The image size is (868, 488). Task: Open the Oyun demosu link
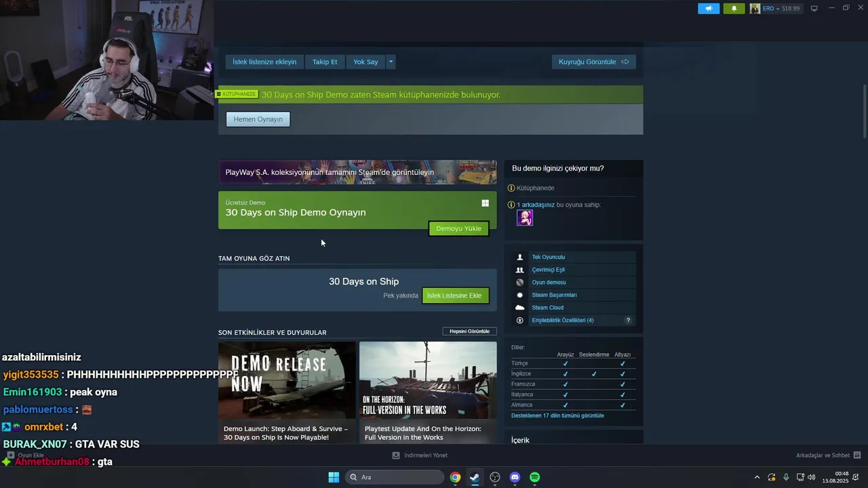[x=549, y=283]
